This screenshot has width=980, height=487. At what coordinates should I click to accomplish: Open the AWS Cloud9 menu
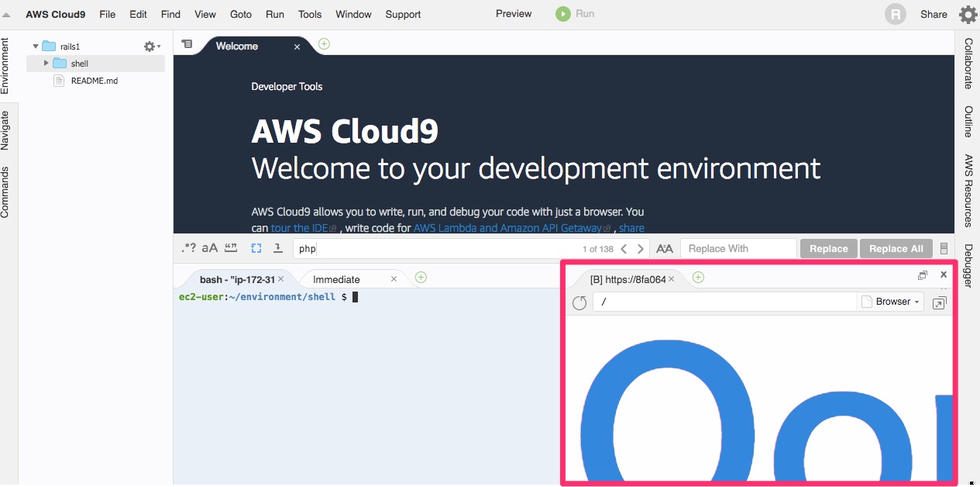(x=55, y=14)
